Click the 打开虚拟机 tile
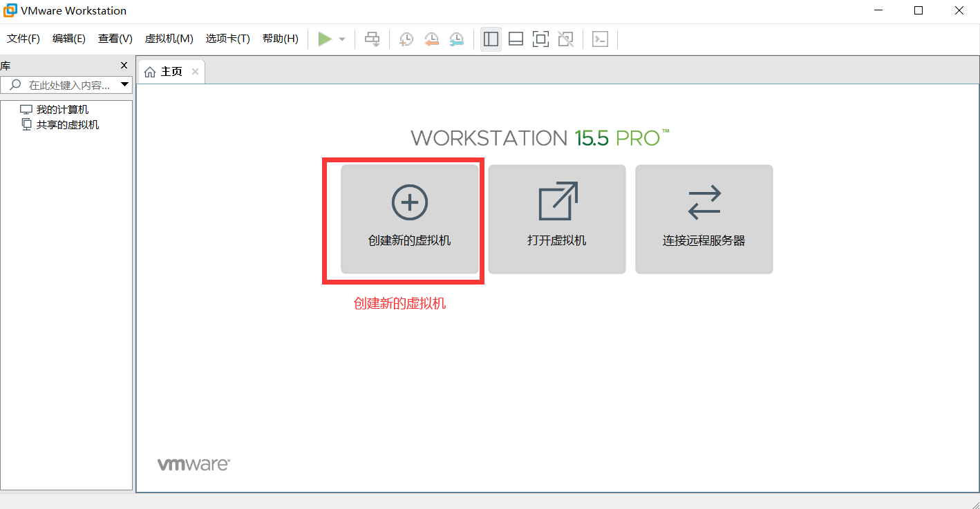This screenshot has width=980, height=509. (557, 219)
